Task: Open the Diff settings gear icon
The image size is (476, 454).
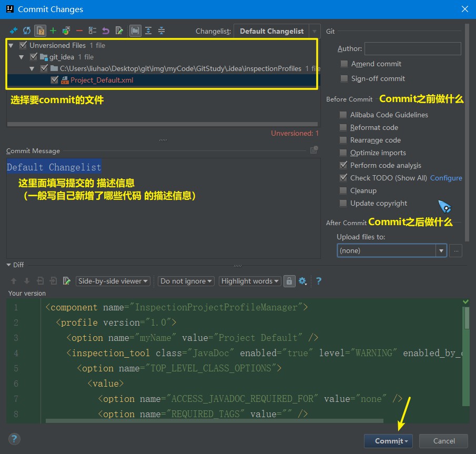Action: (x=302, y=281)
